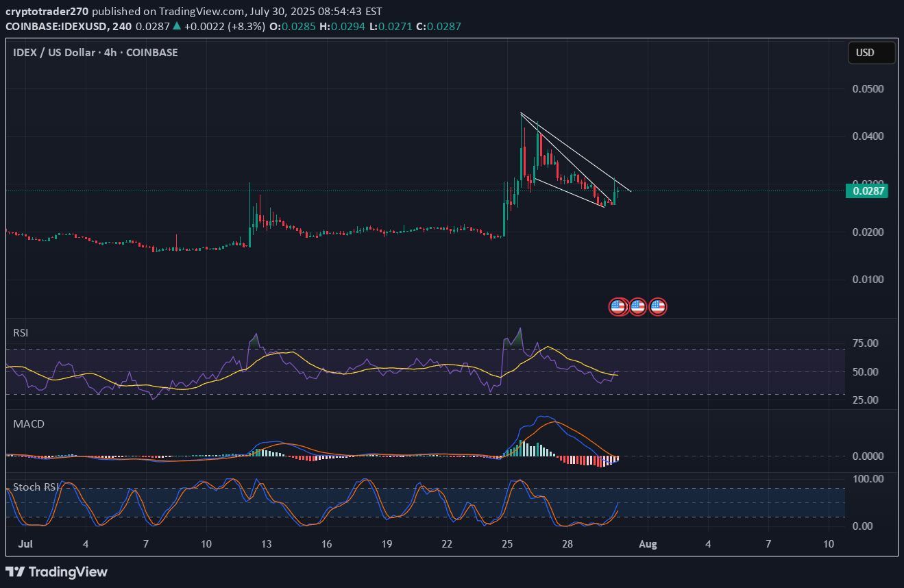Click the 19 date label on the time axis
904x588 pixels.
387,544
